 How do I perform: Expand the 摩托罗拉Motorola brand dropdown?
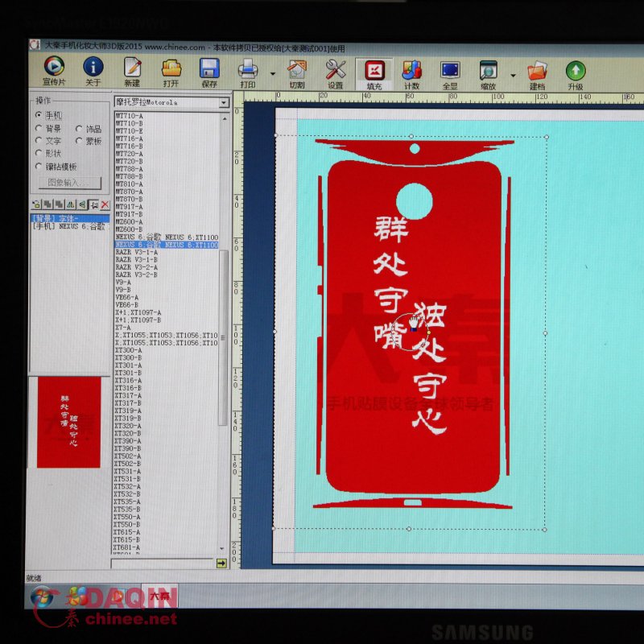point(224,103)
